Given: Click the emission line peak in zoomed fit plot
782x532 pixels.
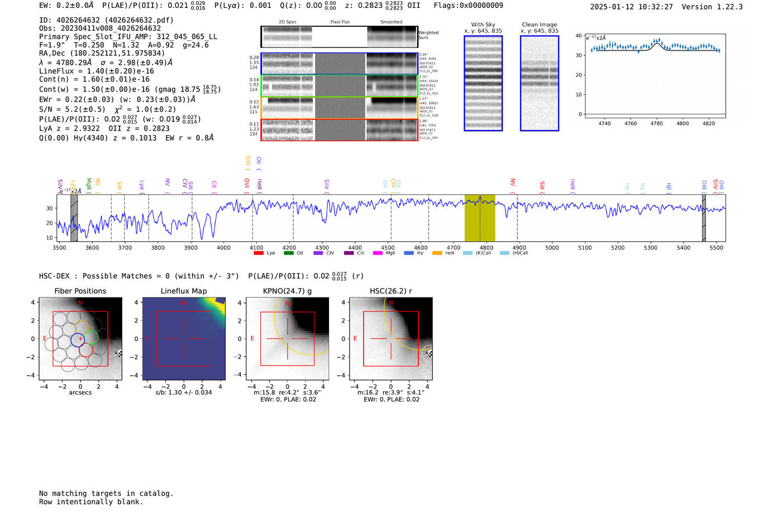Looking at the screenshot, I should point(658,41).
